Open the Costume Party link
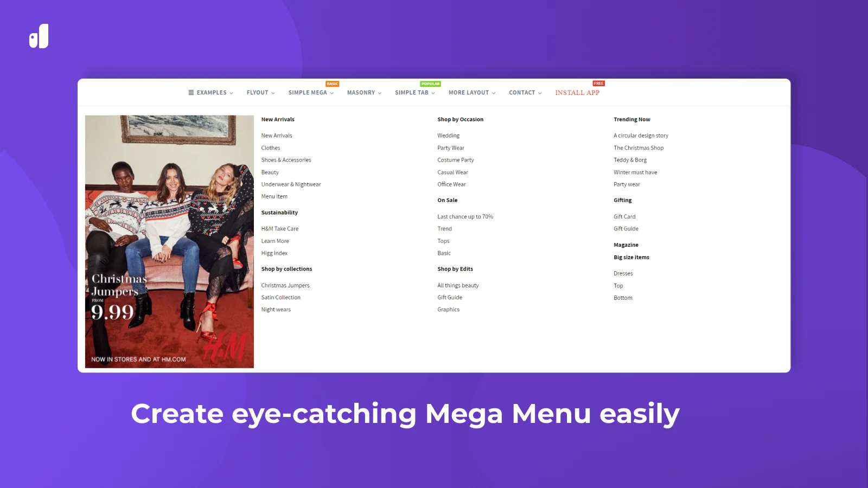 tap(456, 160)
